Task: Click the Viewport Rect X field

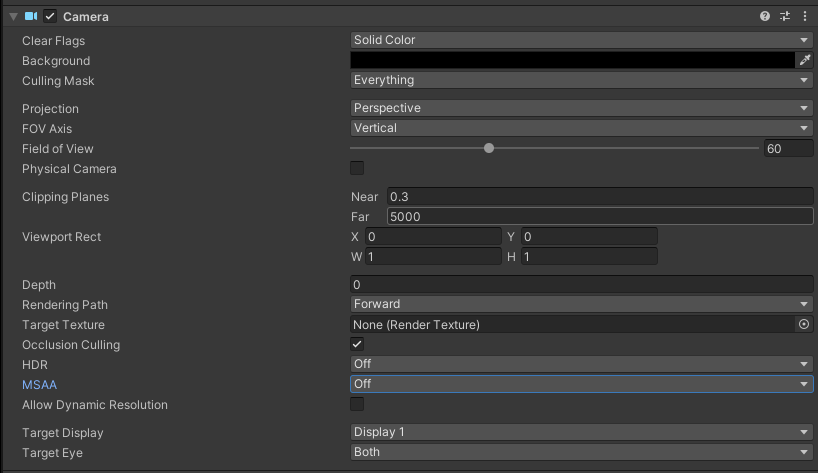Action: (433, 237)
